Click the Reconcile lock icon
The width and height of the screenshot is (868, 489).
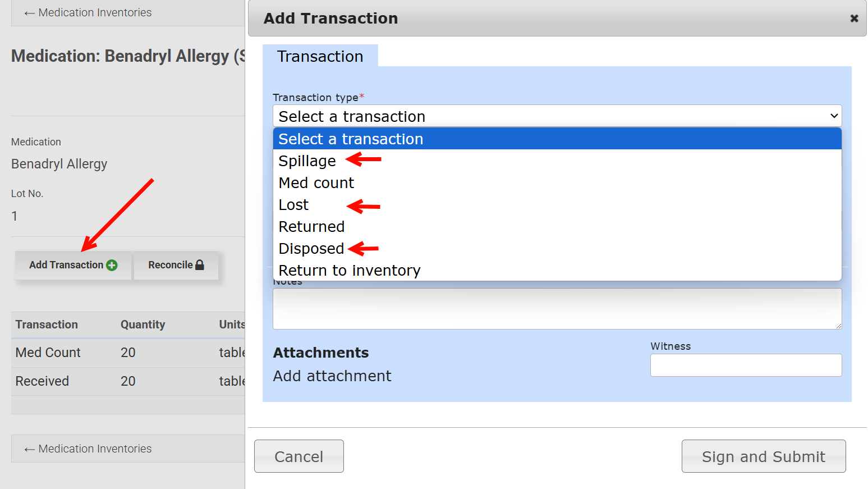(200, 265)
